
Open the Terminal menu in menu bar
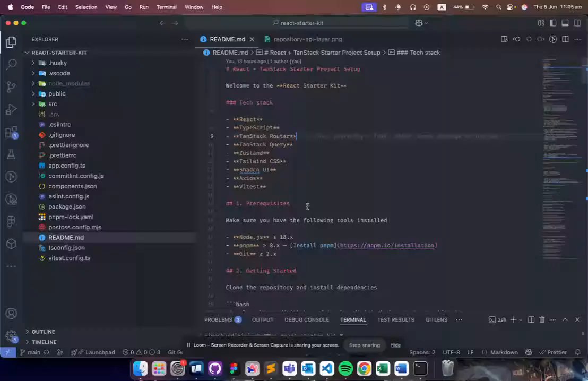point(167,7)
